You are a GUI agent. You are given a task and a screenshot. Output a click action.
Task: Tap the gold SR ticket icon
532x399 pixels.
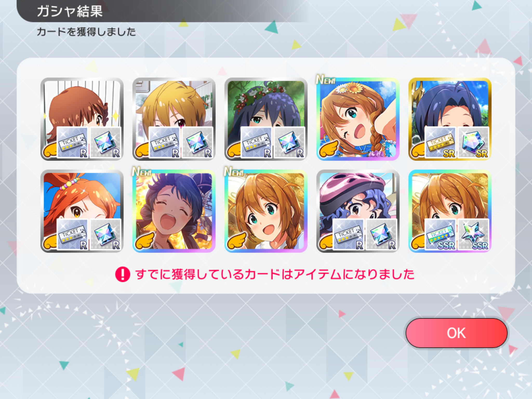pyautogui.click(x=441, y=142)
